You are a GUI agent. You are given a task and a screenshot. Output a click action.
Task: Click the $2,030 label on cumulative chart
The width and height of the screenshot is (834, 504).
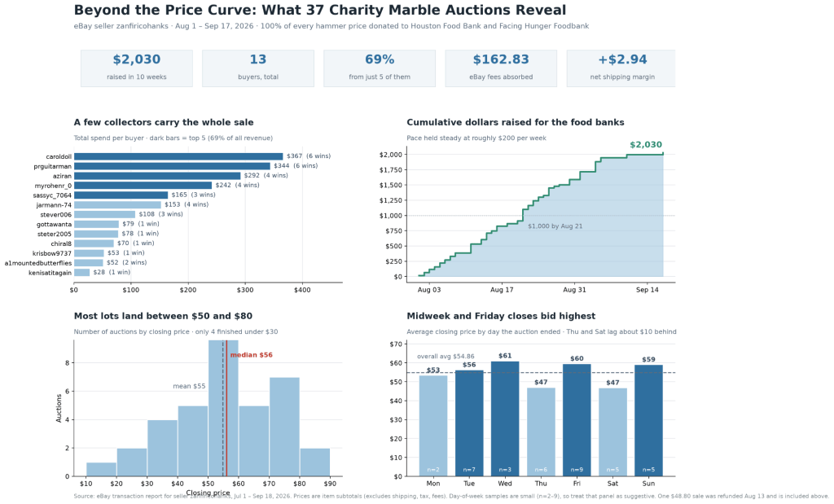point(646,145)
